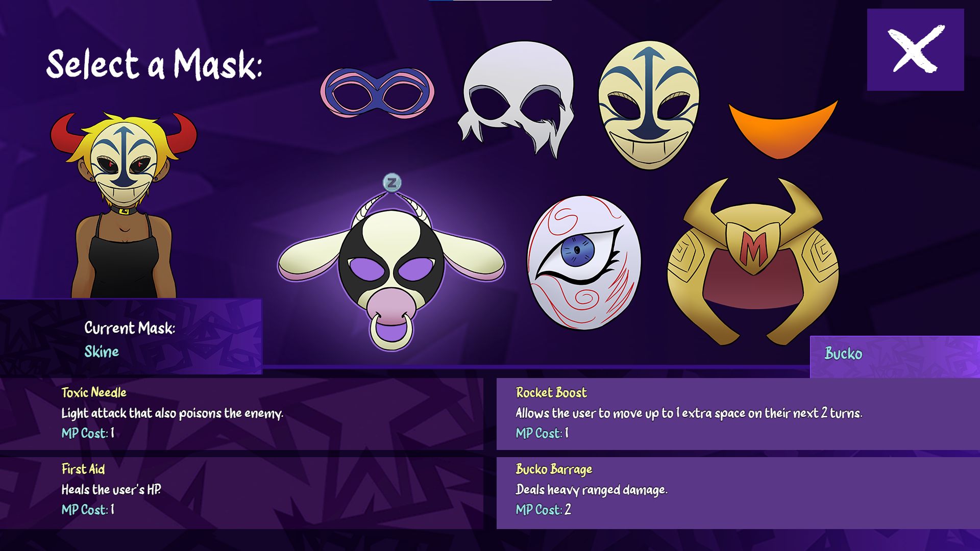The height and width of the screenshot is (551, 980).
Task: Click the Z badge above the cow mask
Action: 392,182
